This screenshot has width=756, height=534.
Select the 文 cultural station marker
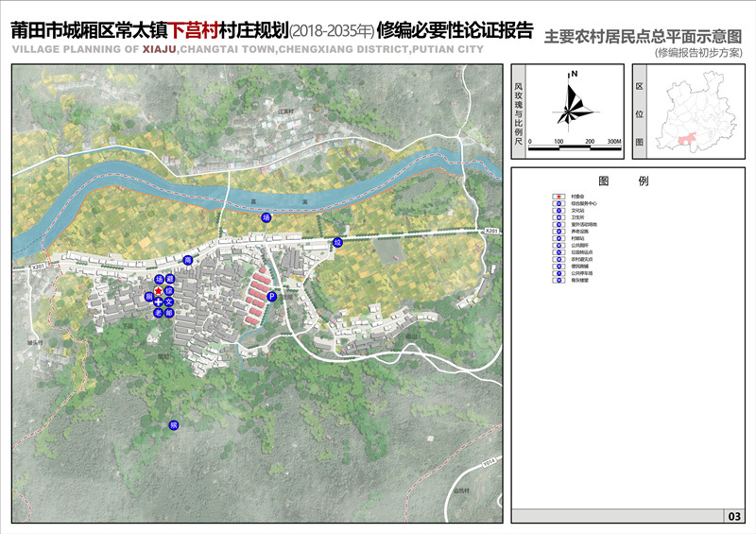(170, 301)
